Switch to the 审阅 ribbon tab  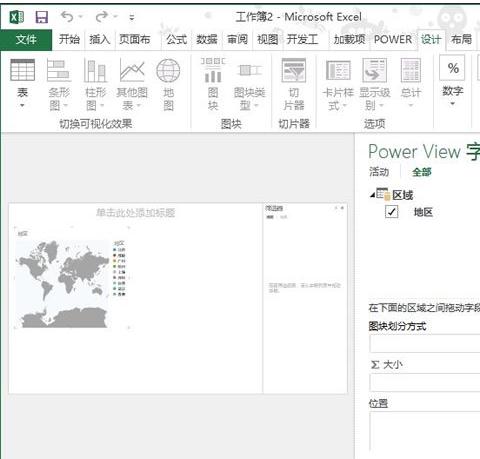point(237,40)
